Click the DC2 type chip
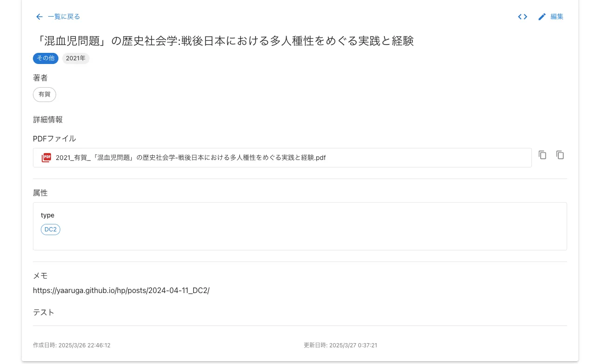Viewport: 601px width, 364px height. pyautogui.click(x=51, y=230)
